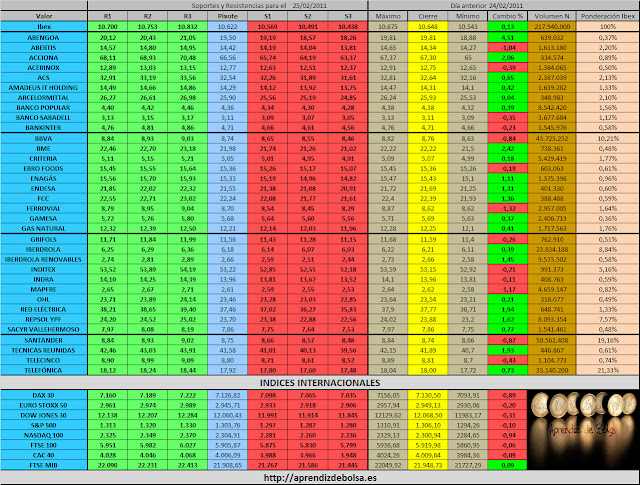Click Ibex pivot value '10.622'
Screen dimensions: 640x485
[x=227, y=27]
